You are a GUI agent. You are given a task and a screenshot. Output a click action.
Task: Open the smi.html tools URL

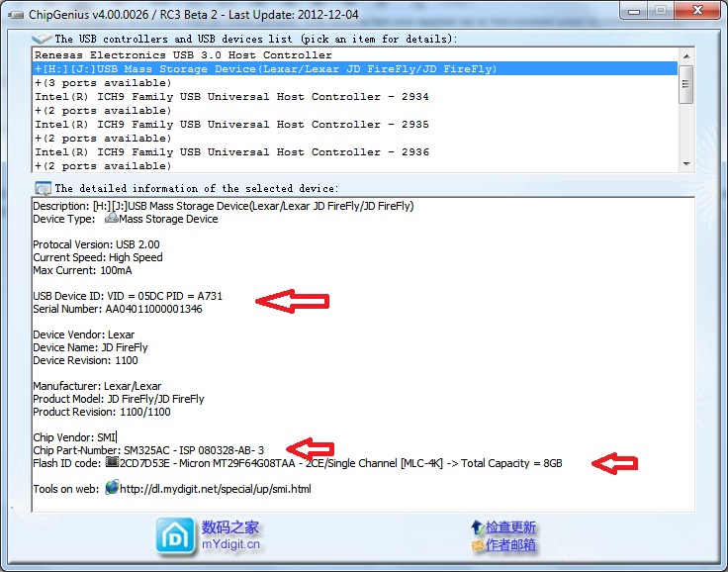[x=216, y=489]
